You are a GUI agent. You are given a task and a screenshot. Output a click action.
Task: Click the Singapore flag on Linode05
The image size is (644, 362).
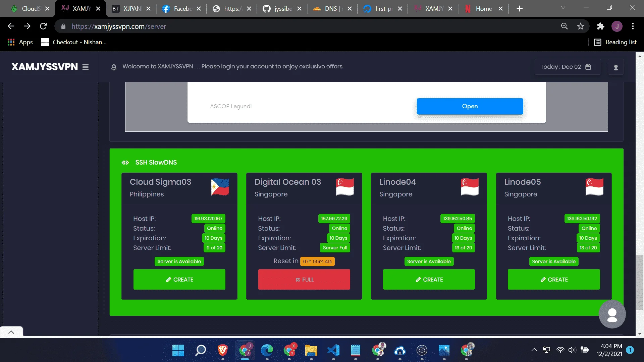pyautogui.click(x=594, y=187)
